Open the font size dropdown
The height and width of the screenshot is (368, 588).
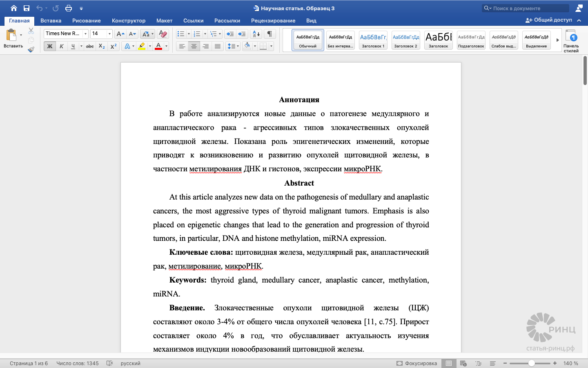(109, 34)
